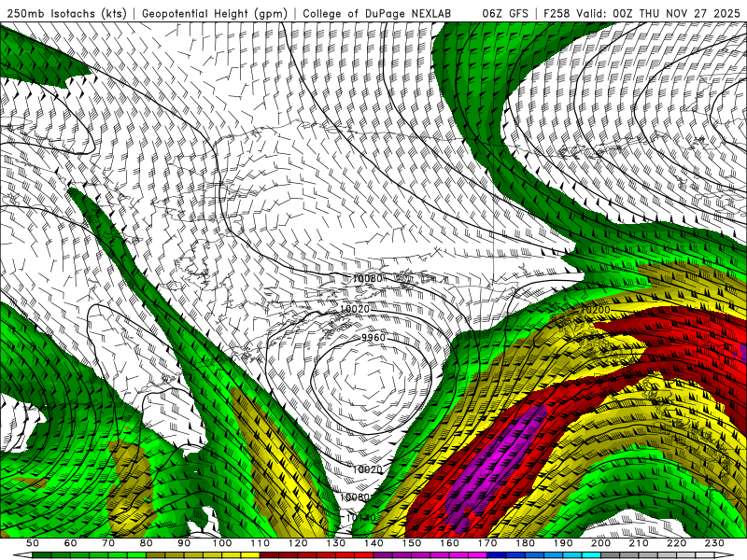
Task: Click the 90 legend value
Action: 184,543
